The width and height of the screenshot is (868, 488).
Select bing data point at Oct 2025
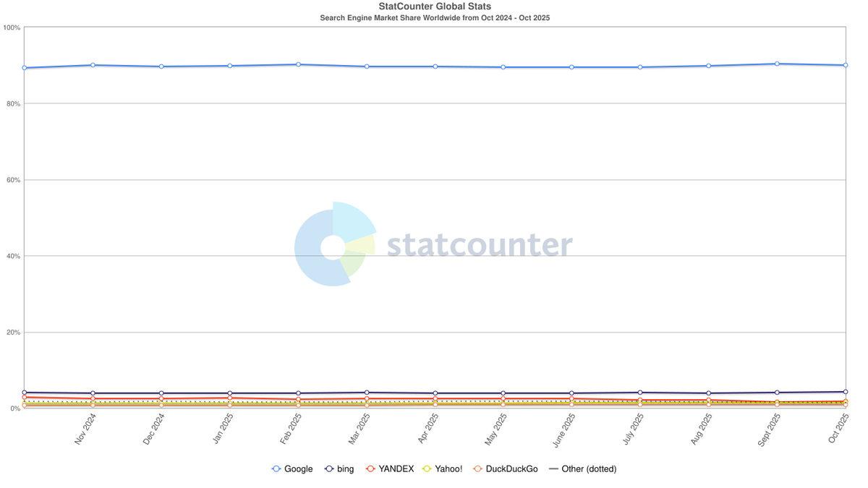pos(845,392)
